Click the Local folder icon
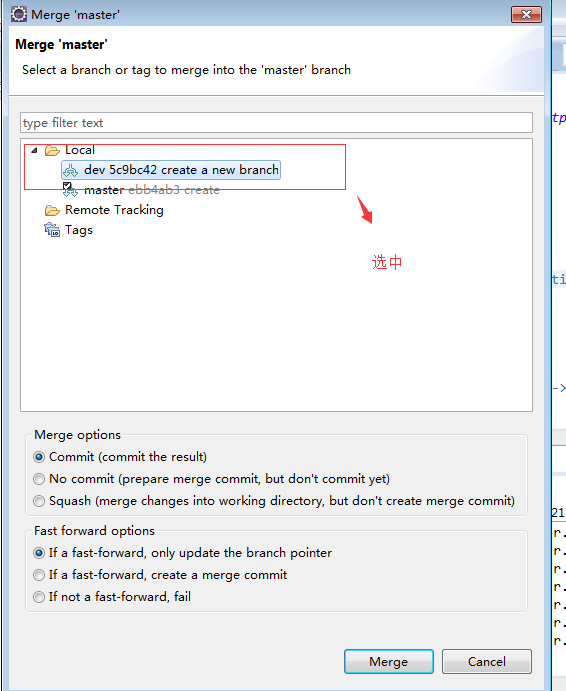Screen dimensions: 566x691 pyautogui.click(x=52, y=151)
